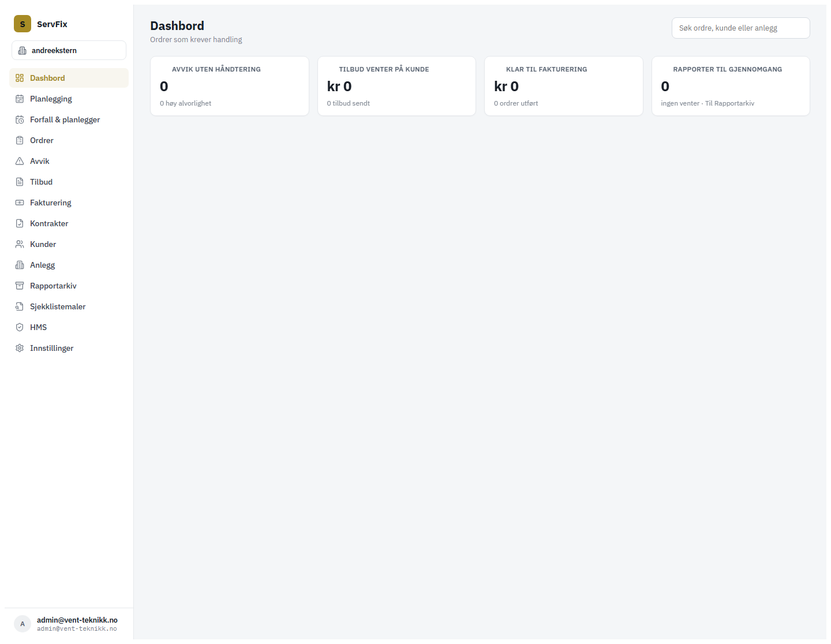Click the Ordrer clipboard icon
This screenshot has width=831, height=644.
click(20, 140)
